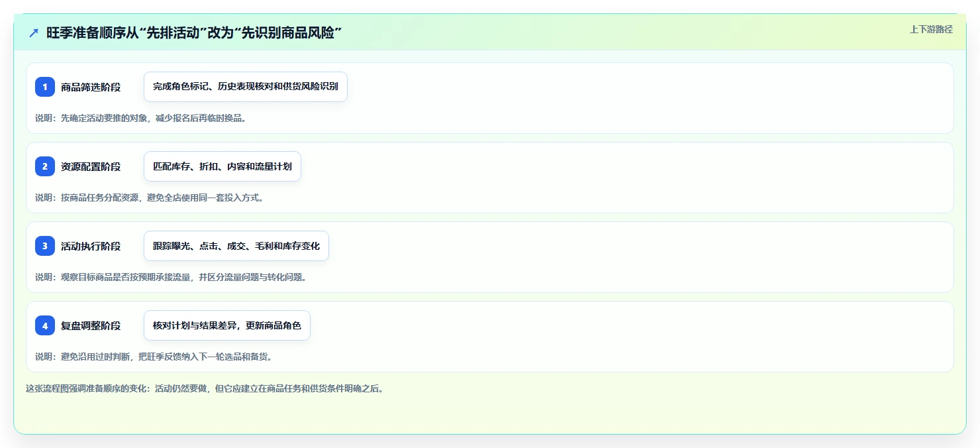Screen dimensions: 980x448
Task: Select the step 3 number badge
Action: (45, 246)
